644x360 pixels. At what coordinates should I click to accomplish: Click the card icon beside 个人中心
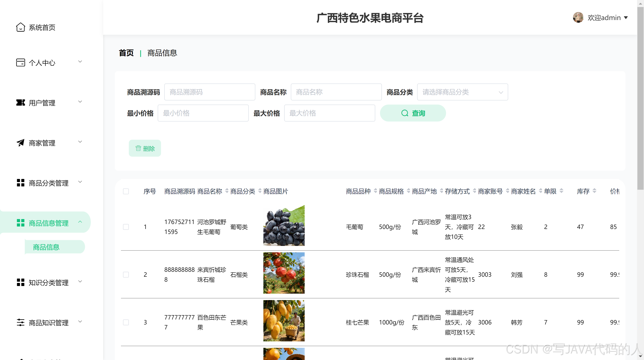[x=20, y=63]
